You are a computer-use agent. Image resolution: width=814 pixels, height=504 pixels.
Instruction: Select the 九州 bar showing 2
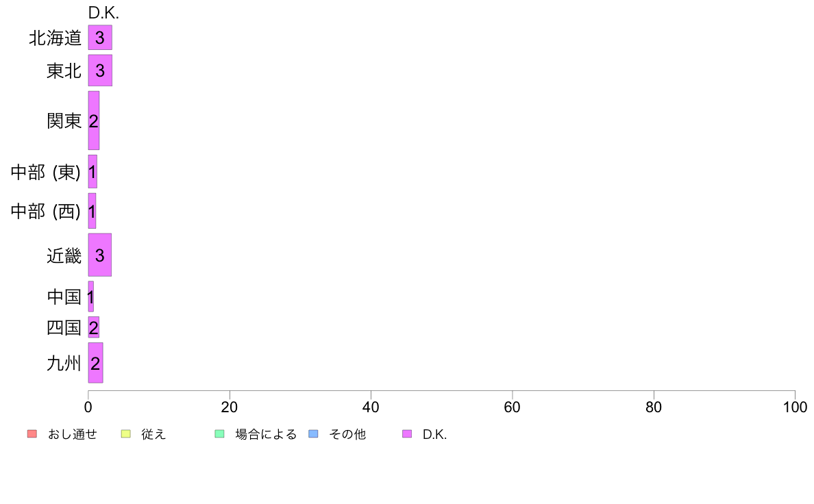point(95,363)
